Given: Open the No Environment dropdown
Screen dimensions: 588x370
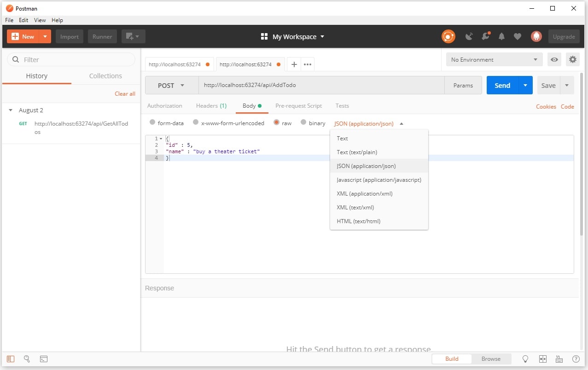Looking at the screenshot, I should coord(495,59).
